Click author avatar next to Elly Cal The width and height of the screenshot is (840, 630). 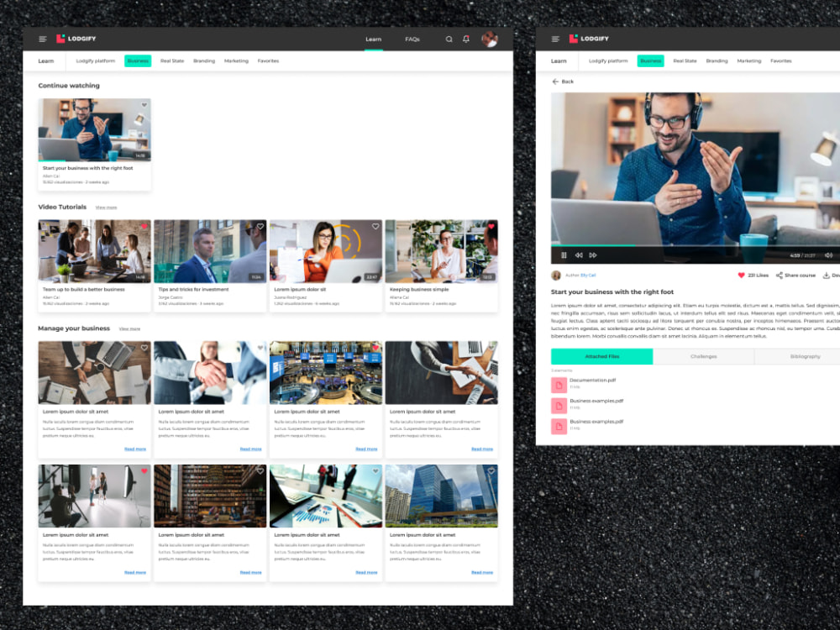tap(556, 276)
